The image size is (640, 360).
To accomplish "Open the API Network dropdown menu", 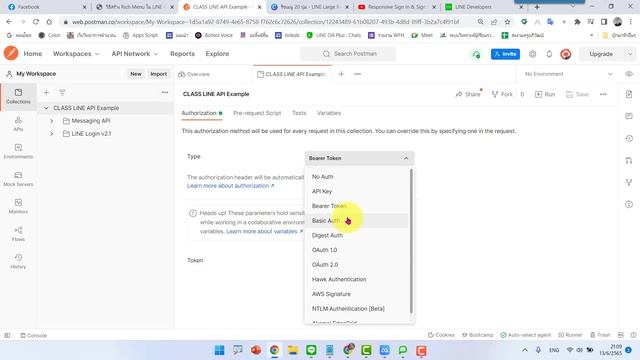I will coord(135,53).
